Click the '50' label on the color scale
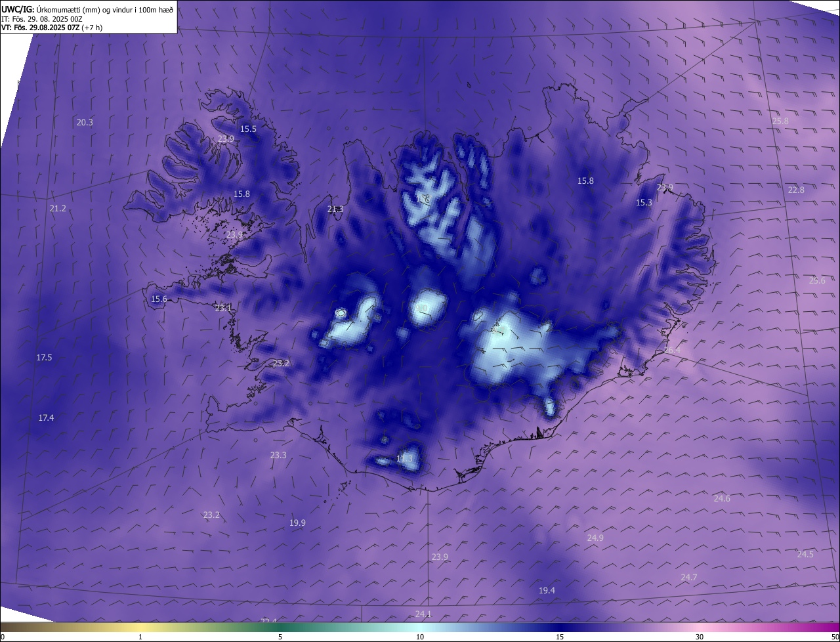This screenshot has width=840, height=642. coord(835,637)
